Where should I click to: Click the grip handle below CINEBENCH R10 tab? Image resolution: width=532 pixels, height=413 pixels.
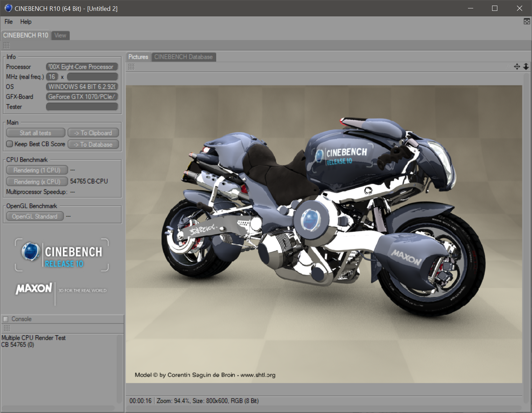tap(7, 45)
